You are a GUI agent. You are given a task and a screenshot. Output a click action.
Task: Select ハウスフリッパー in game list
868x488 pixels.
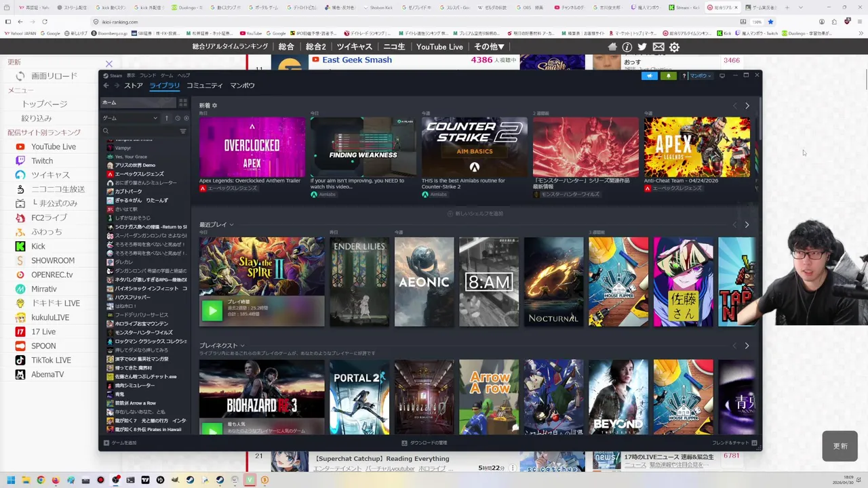pos(132,297)
